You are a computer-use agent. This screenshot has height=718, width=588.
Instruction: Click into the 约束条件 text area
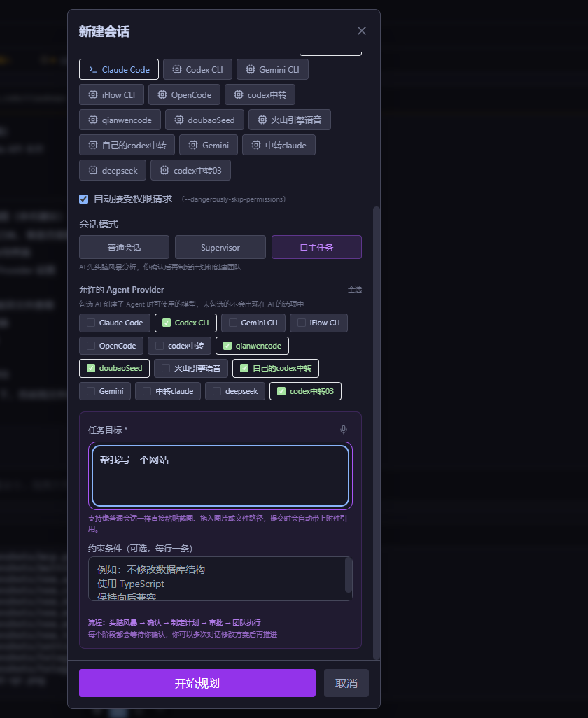tap(217, 578)
